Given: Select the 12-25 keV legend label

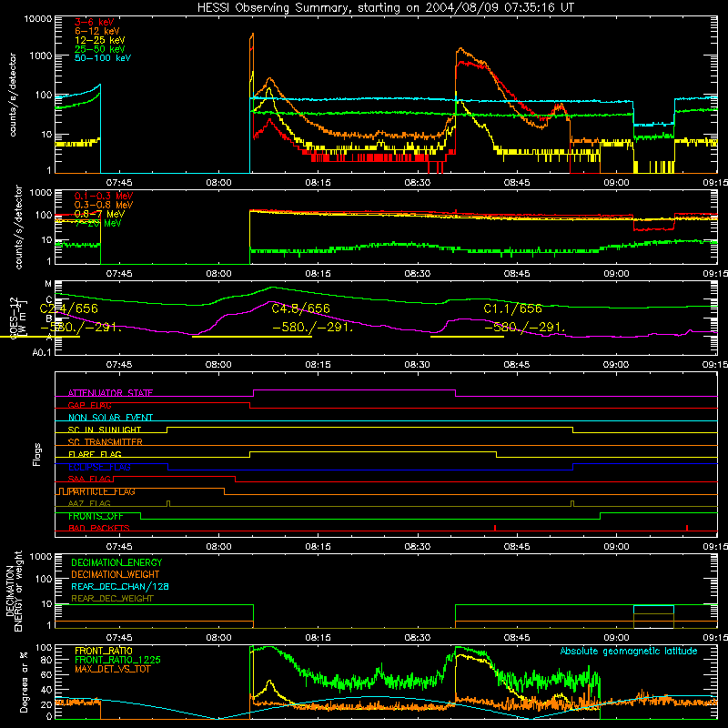Looking at the screenshot, I should [x=100, y=40].
